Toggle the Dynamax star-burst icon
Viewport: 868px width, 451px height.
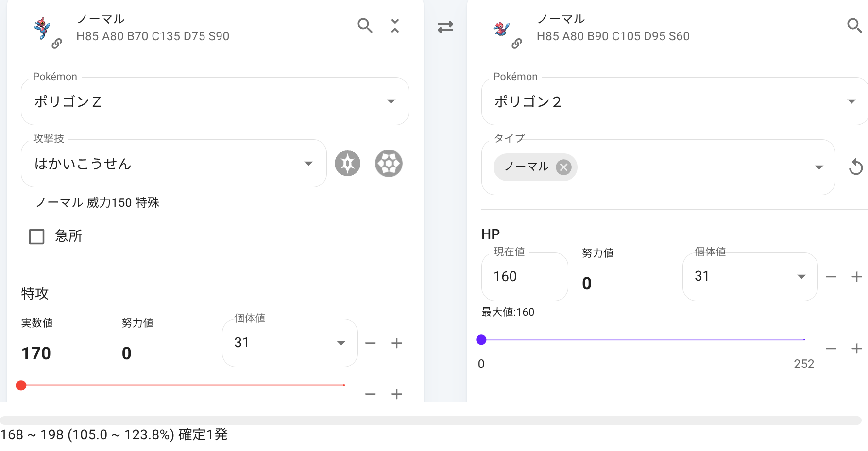tap(347, 164)
